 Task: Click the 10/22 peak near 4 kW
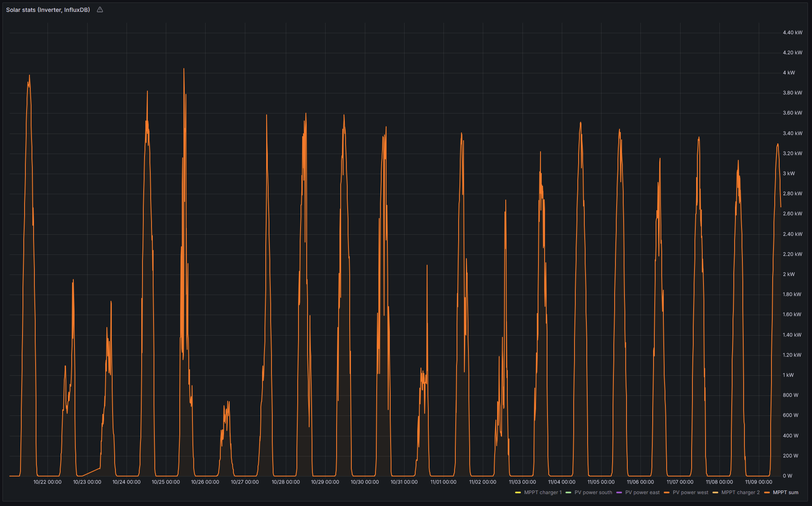coord(29,75)
